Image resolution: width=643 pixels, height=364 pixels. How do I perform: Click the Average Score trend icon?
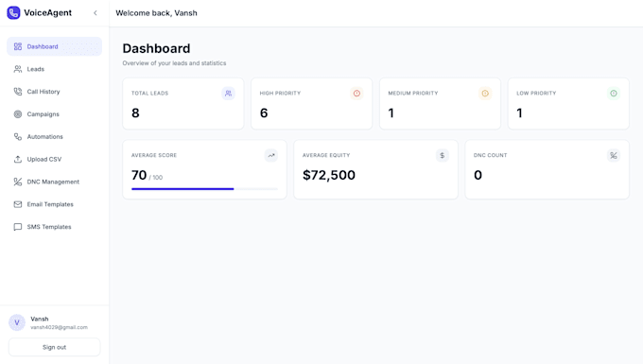click(x=271, y=155)
